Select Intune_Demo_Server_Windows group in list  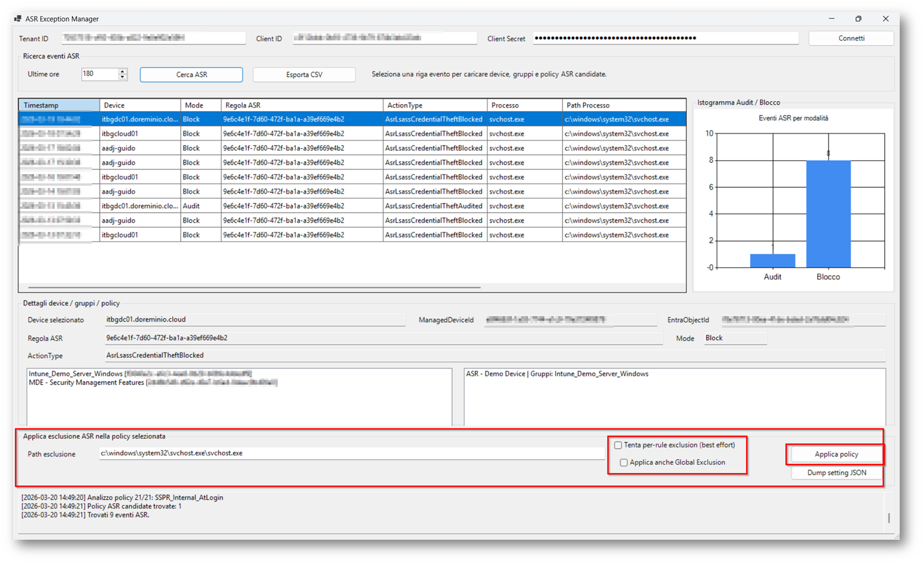(x=76, y=374)
